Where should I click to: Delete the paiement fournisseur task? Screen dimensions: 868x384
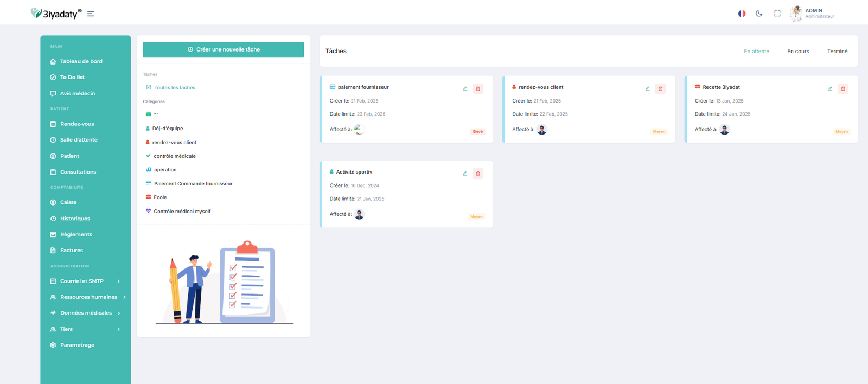click(x=478, y=89)
